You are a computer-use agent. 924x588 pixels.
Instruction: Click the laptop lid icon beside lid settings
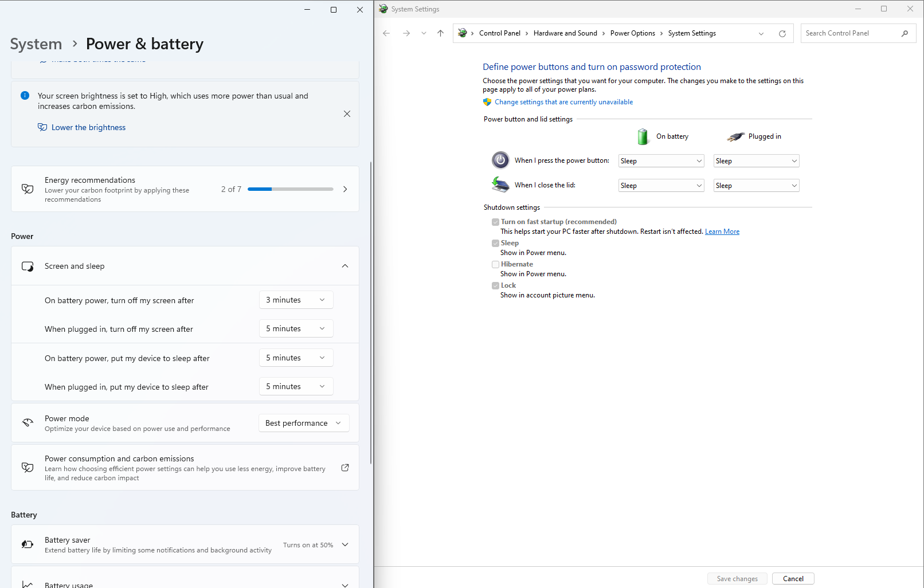[500, 185]
